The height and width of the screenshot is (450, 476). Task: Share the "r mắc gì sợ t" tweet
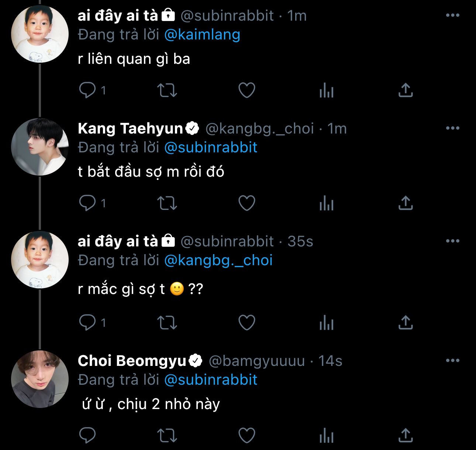(x=405, y=322)
